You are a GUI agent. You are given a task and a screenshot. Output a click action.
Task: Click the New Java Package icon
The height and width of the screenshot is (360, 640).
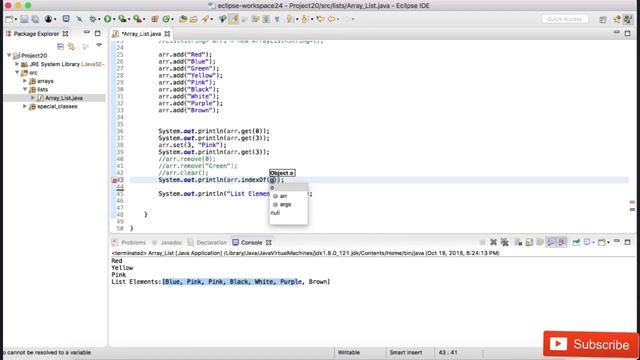tap(155, 19)
